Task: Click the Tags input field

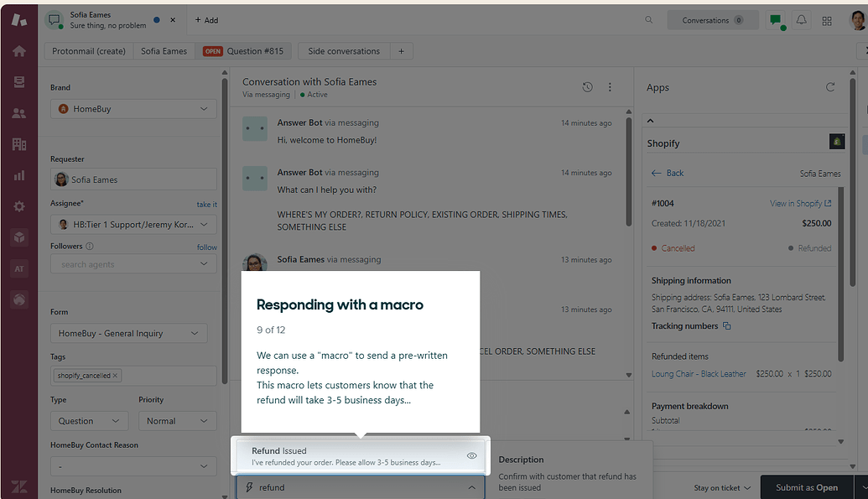Action: pos(133,376)
